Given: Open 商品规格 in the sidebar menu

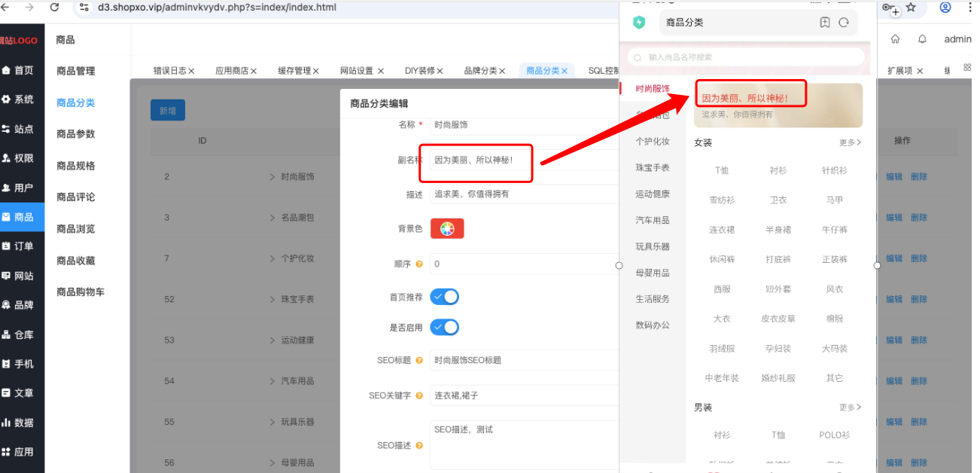Looking at the screenshot, I should (76, 166).
